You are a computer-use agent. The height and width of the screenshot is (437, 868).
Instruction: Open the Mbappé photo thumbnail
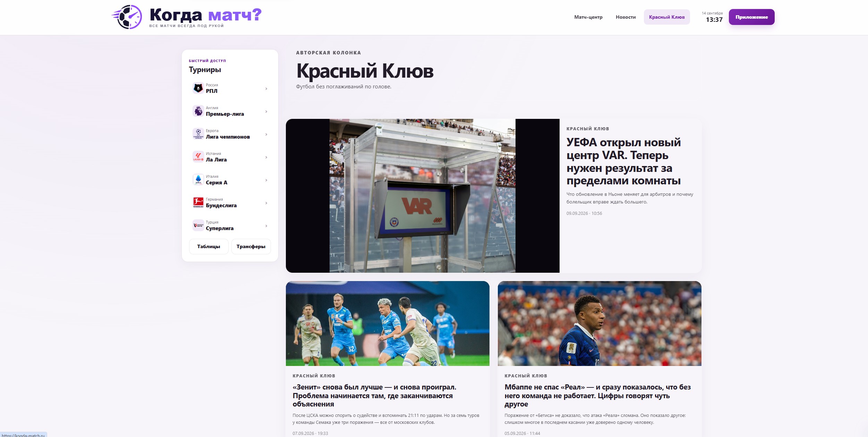599,323
